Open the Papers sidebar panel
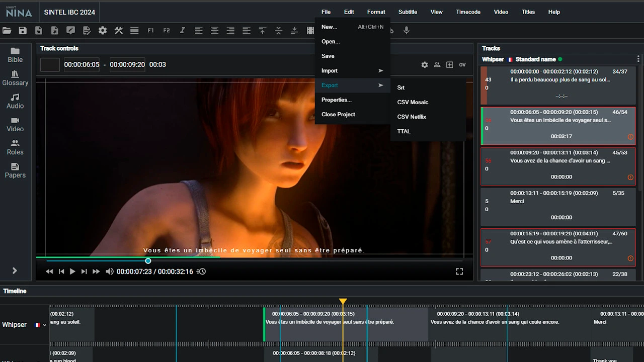The image size is (644, 362). click(x=15, y=171)
